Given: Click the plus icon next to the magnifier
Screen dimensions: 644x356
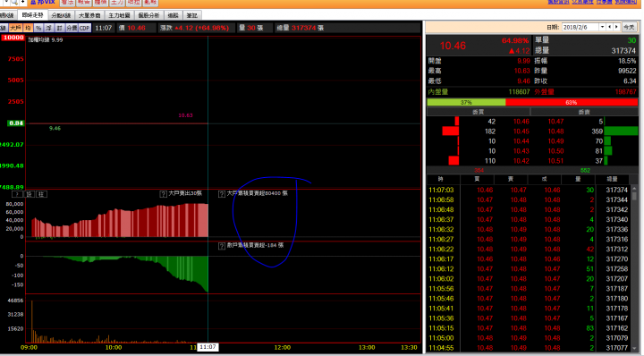Looking at the screenshot, I should click(22, 2).
